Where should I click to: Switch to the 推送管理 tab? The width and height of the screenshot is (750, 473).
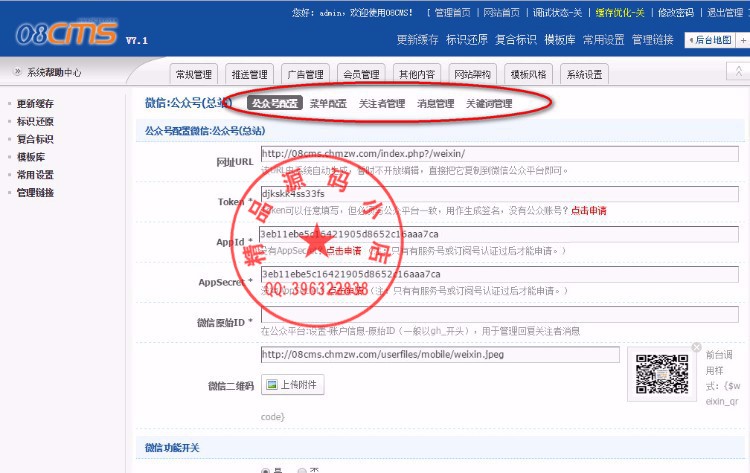[x=249, y=75]
